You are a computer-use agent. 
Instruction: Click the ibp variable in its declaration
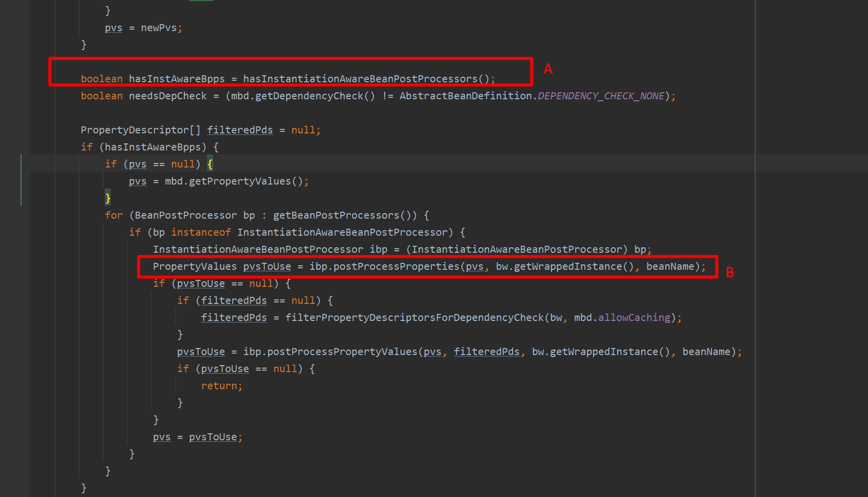pos(379,249)
